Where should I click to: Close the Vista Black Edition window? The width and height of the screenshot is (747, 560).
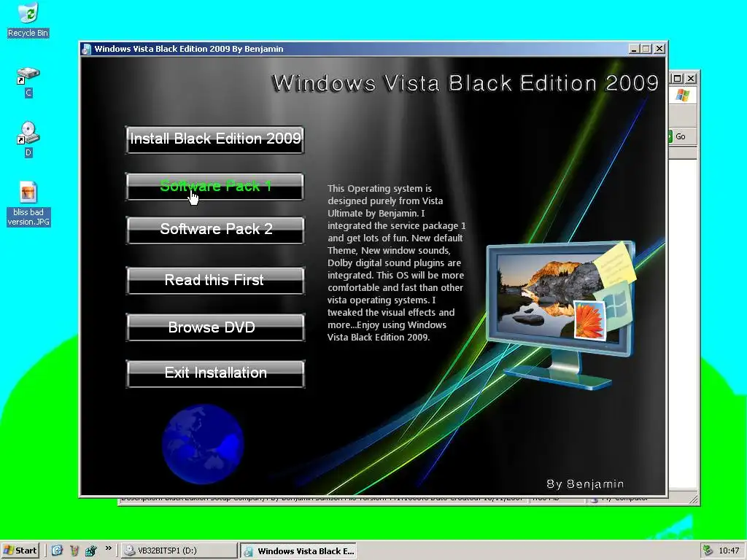[x=659, y=49]
